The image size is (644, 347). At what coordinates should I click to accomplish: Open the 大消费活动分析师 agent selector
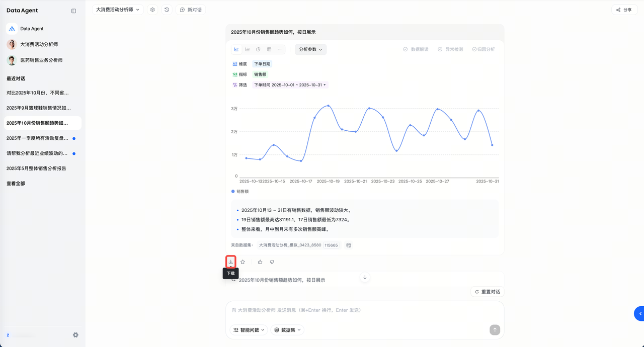tap(118, 10)
